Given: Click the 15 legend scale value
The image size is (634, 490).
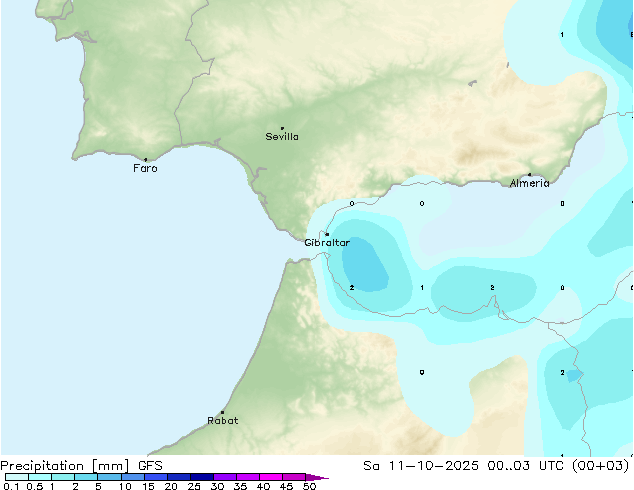Looking at the screenshot, I should point(148,486).
